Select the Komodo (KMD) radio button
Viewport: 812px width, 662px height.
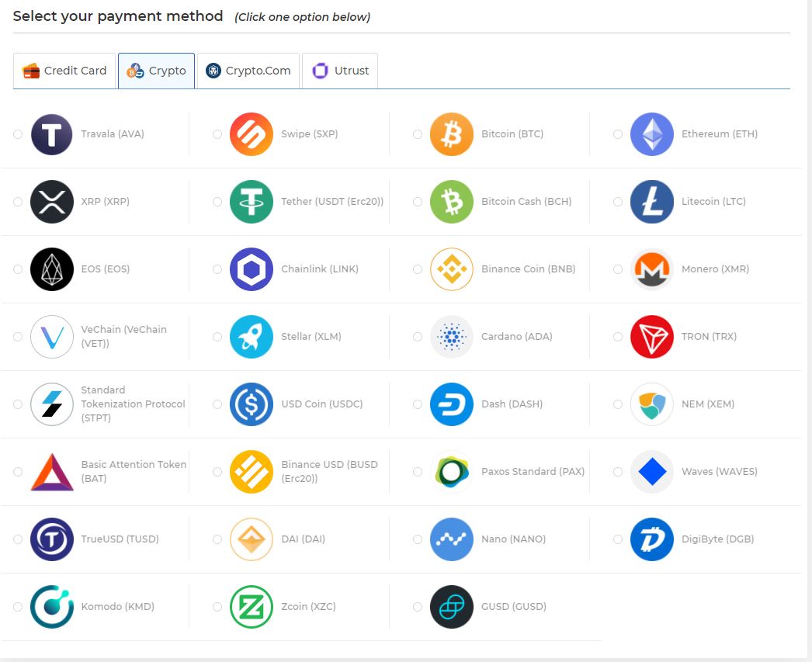pos(18,607)
